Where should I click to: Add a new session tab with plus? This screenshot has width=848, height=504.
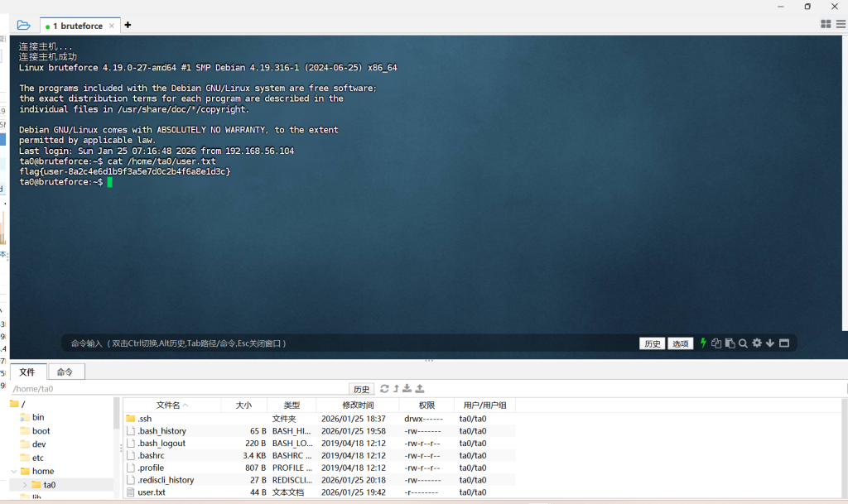128,25
